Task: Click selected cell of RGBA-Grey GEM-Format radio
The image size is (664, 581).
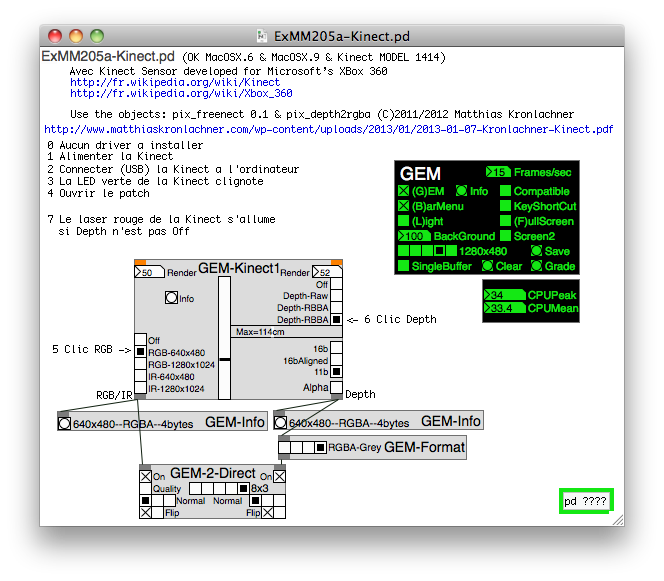Action: tap(321, 447)
